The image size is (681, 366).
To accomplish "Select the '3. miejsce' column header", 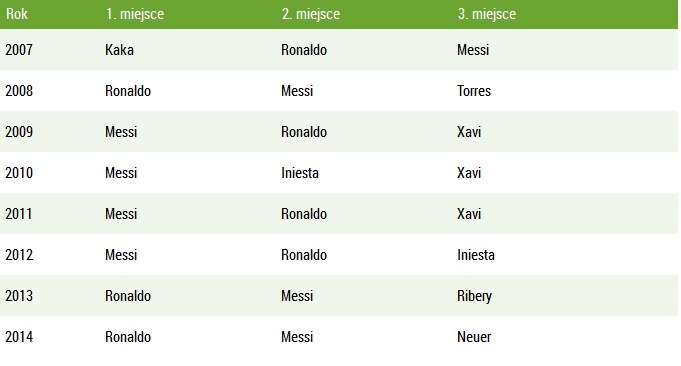I will [486, 14].
